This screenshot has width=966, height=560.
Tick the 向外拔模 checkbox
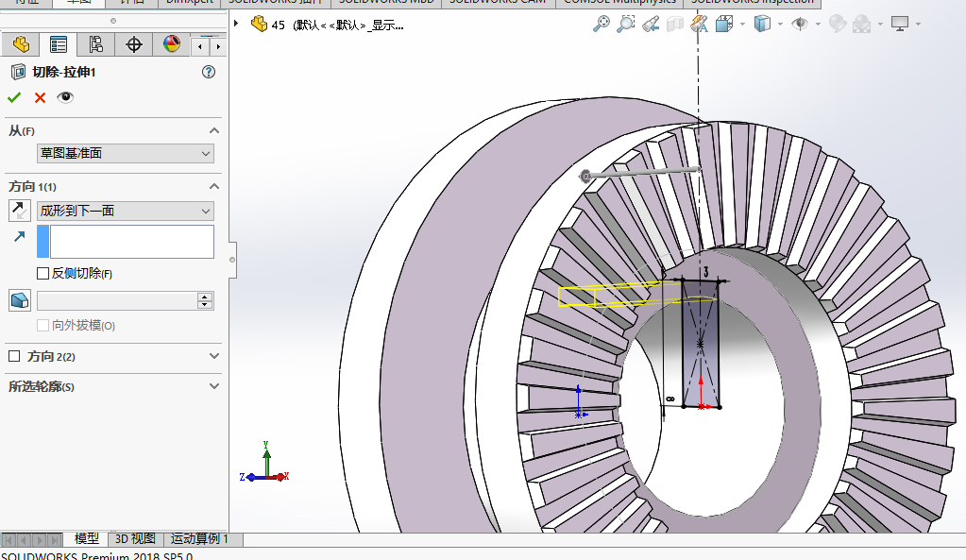click(43, 325)
